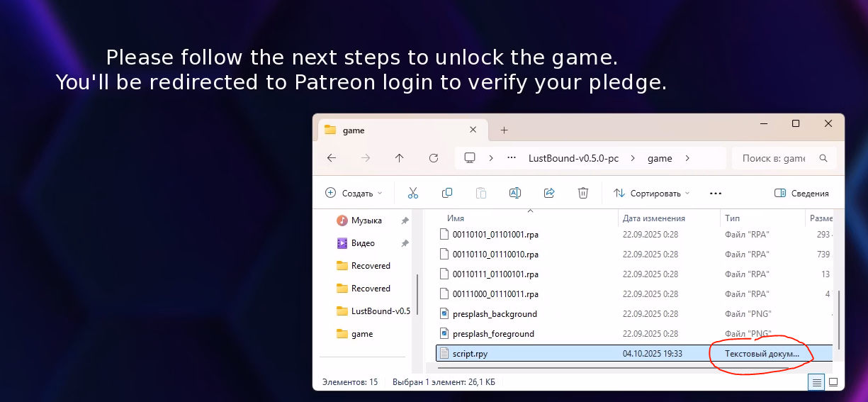Expand the Сортировать dropdown
The image size is (868, 402).
click(651, 193)
